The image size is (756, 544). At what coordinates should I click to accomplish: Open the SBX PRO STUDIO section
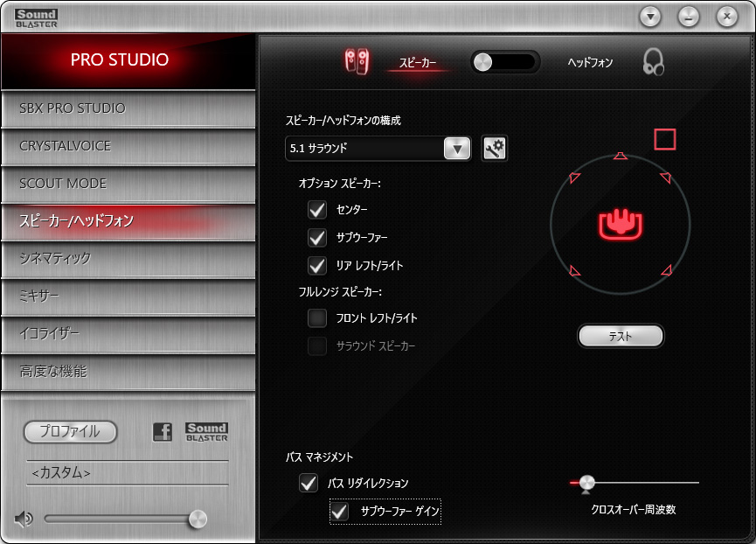pos(128,108)
